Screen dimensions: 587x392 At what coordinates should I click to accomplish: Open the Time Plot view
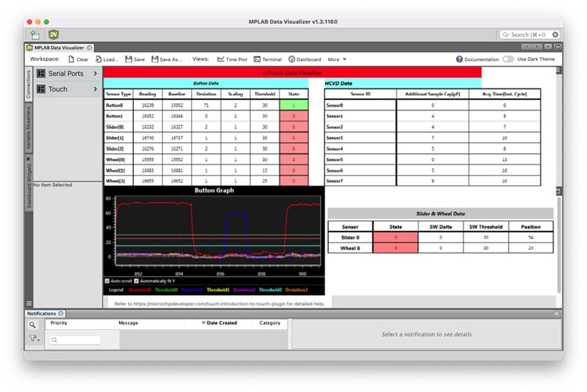[232, 59]
